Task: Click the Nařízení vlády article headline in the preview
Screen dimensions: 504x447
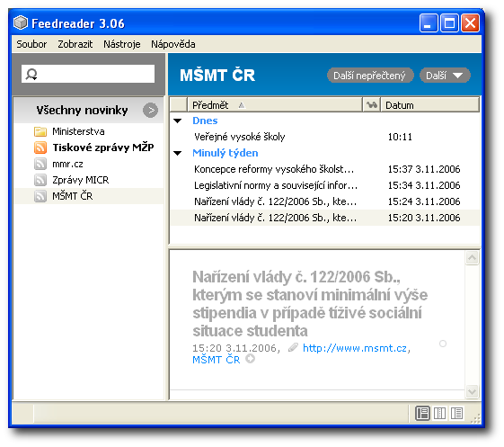Action: (x=310, y=304)
